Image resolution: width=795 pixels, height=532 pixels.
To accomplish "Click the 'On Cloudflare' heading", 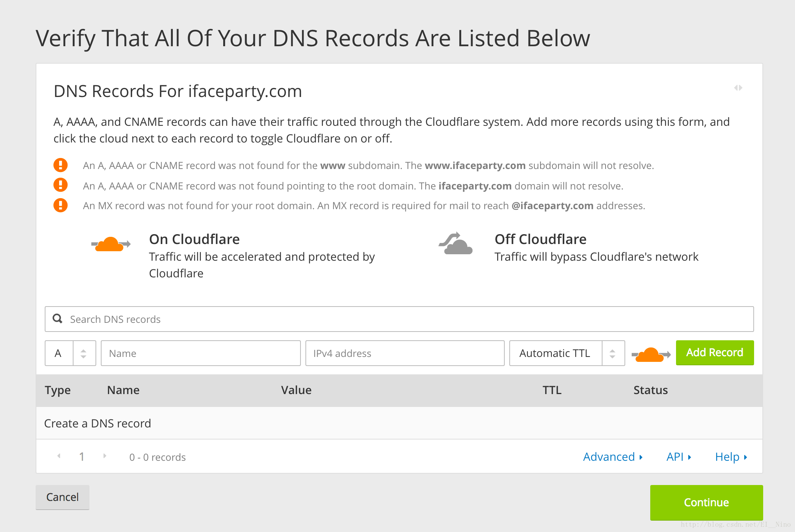I will 194,239.
